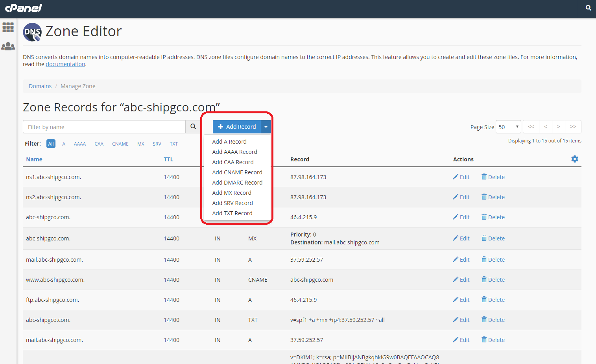Toggle the Add Record dropdown arrow
The width and height of the screenshot is (596, 364).
(x=266, y=127)
